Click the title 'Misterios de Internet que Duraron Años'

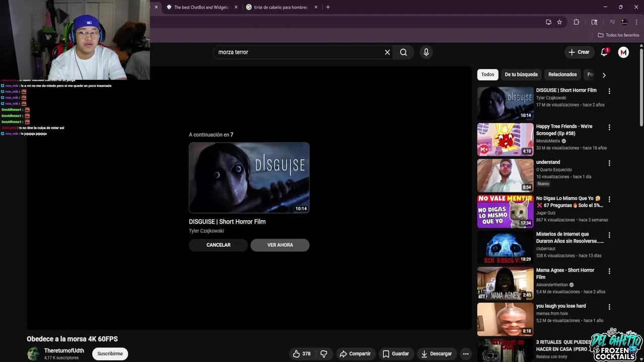point(570,238)
